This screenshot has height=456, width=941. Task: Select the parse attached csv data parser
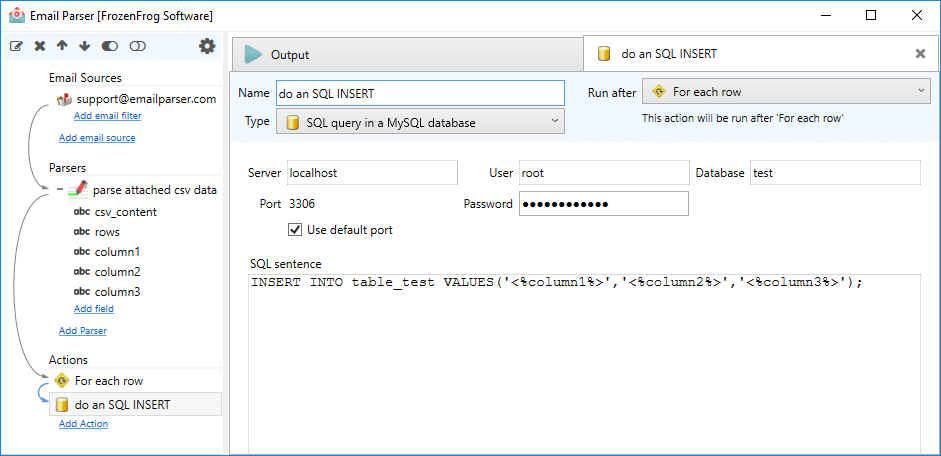[x=155, y=190]
